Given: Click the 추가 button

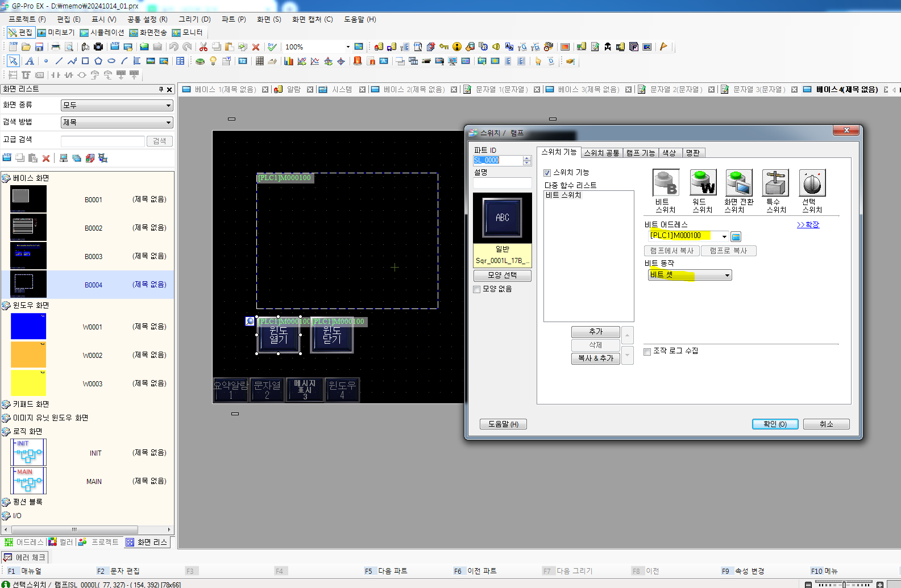Looking at the screenshot, I should pyautogui.click(x=595, y=332).
